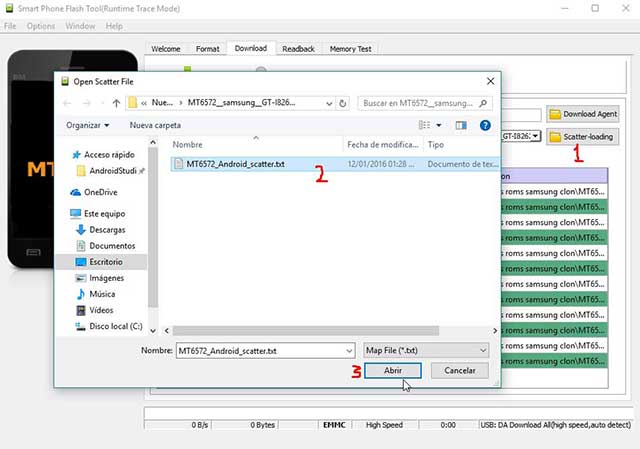Expand the address bar path history
640x449 pixels.
(x=329, y=104)
